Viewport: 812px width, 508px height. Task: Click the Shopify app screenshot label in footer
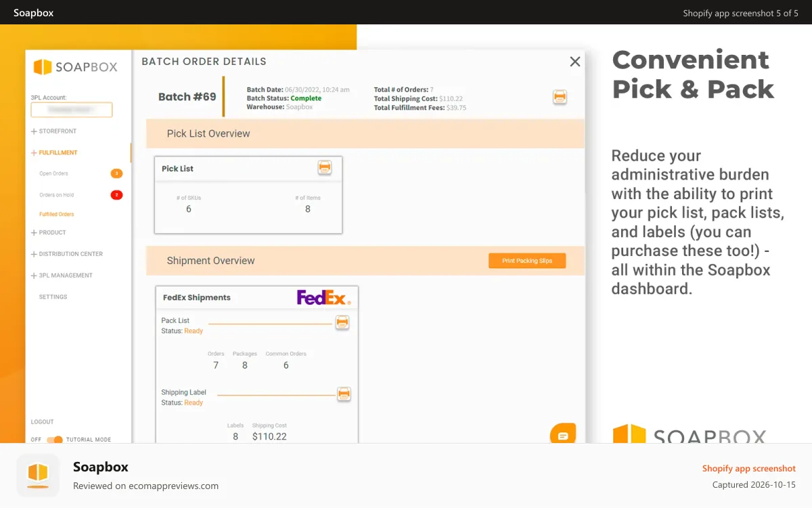[749, 468]
